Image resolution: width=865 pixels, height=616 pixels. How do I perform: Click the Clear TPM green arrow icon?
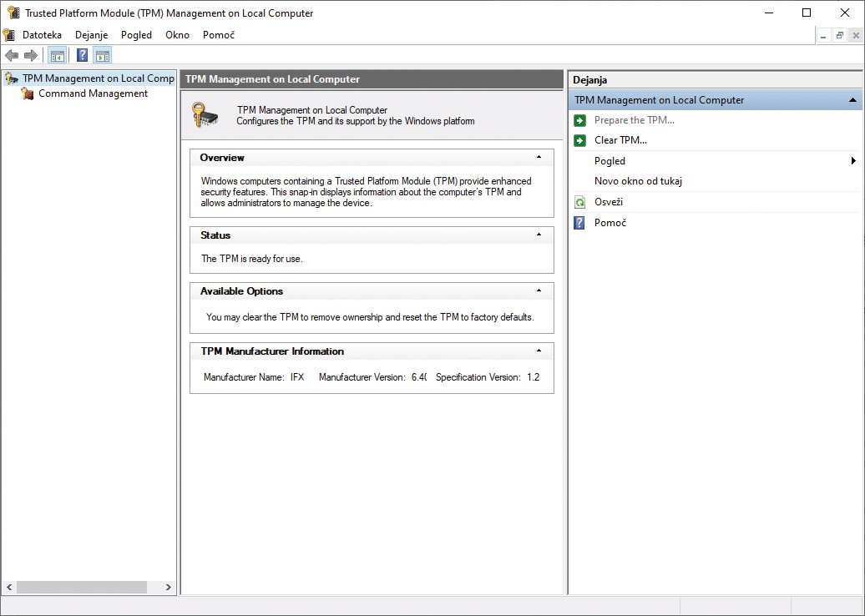pyautogui.click(x=579, y=140)
